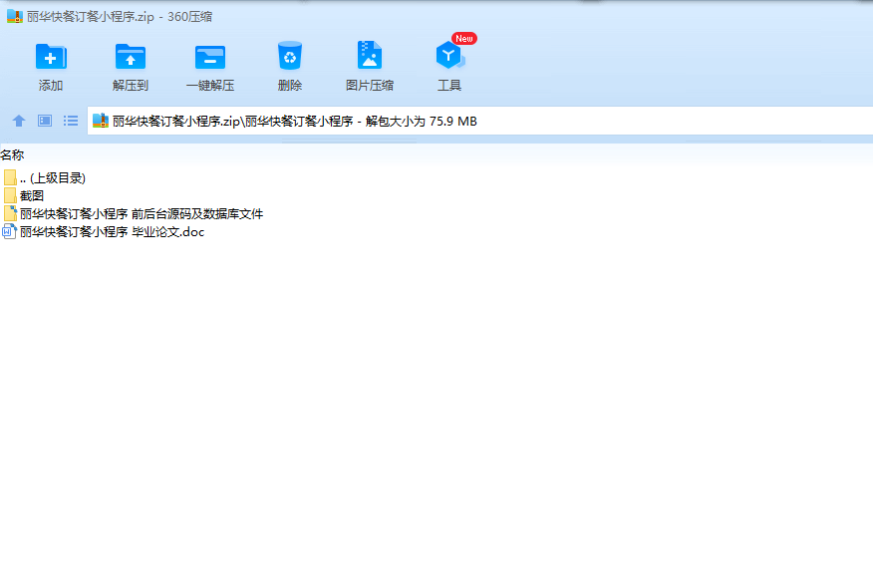Click the folder icon of the 上级目录 row
Screen dimensions: 873x588
click(x=10, y=177)
